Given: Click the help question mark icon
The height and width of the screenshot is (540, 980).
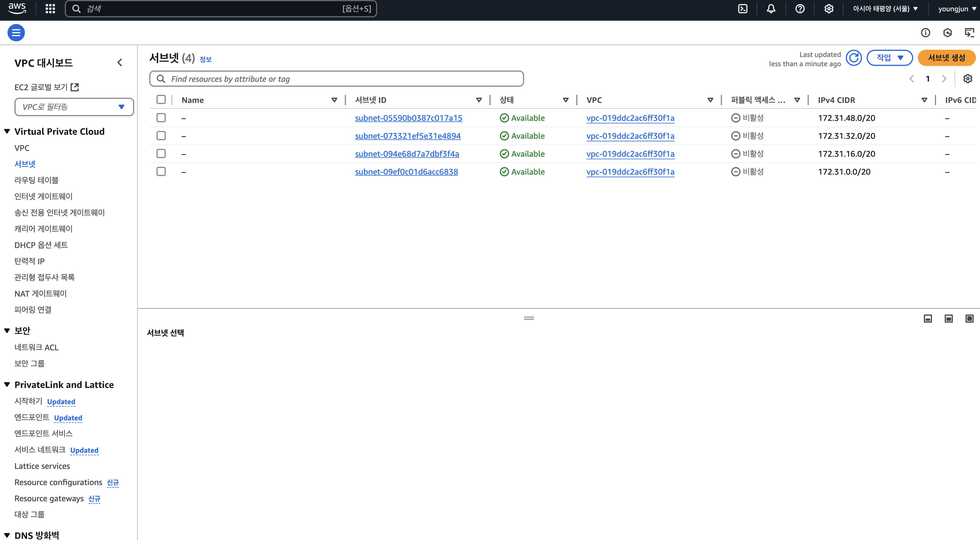Looking at the screenshot, I should pos(800,9).
